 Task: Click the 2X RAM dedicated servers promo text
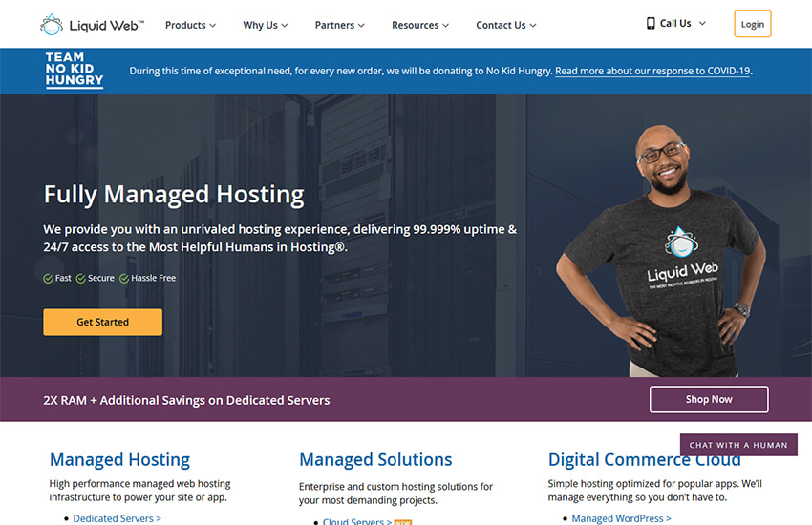point(186,400)
